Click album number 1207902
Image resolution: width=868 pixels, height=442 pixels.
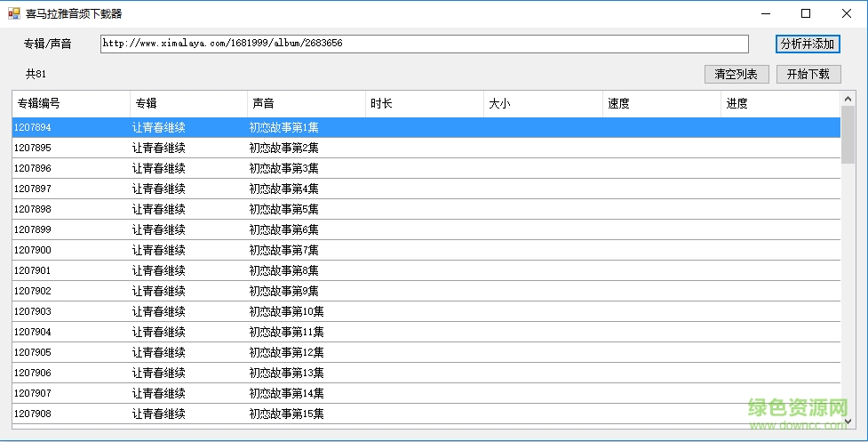[x=33, y=292]
